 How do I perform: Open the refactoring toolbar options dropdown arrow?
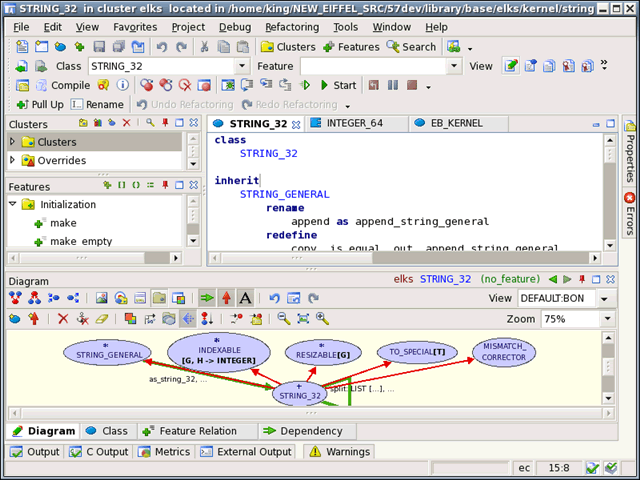pyautogui.click(x=347, y=106)
